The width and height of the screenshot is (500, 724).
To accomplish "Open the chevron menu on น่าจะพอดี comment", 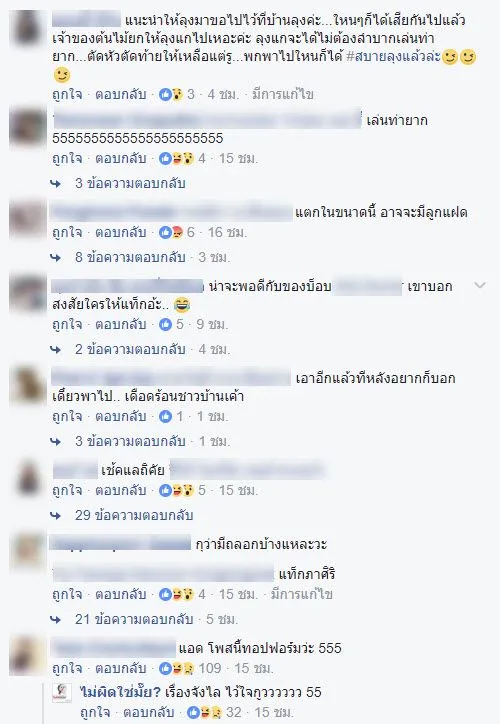I will tap(480, 285).
